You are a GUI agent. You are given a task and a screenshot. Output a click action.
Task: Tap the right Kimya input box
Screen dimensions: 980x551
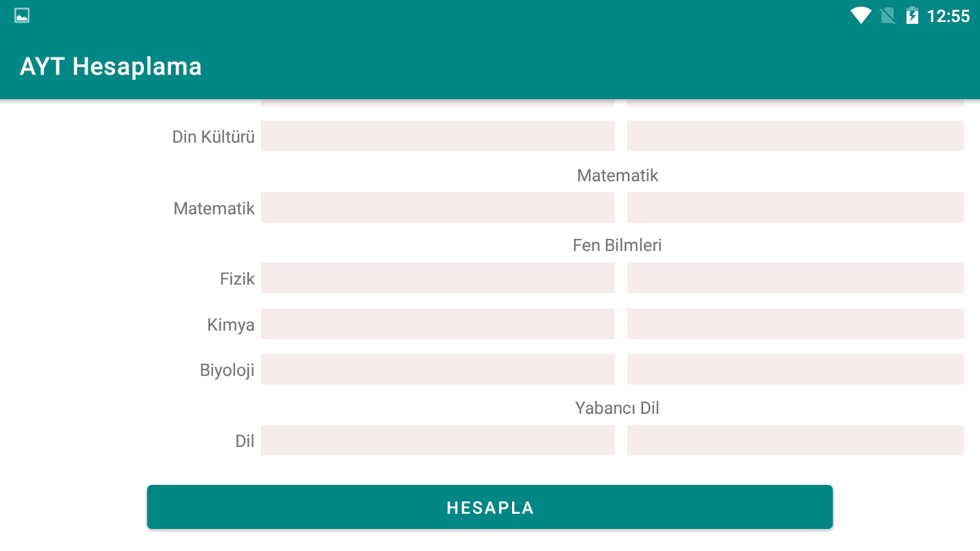tap(795, 324)
